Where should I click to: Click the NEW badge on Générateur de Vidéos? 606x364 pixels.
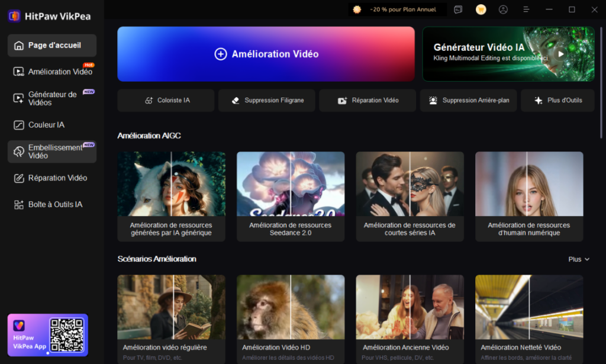pyautogui.click(x=89, y=92)
